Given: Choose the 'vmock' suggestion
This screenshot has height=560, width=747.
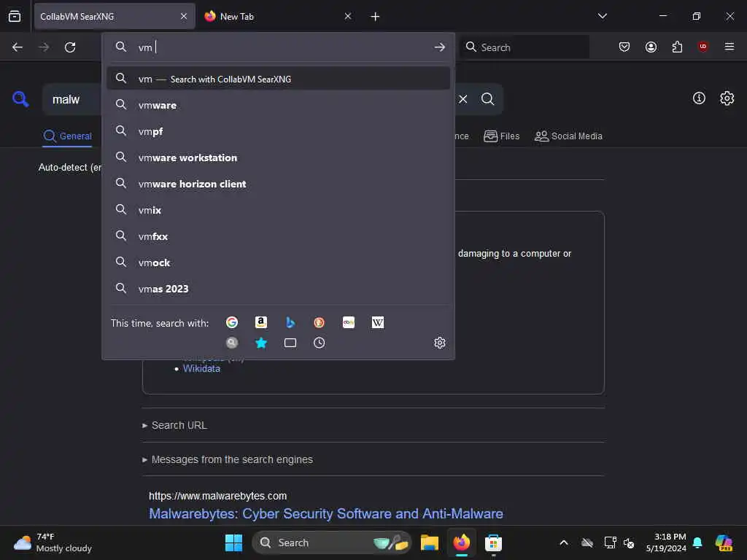Looking at the screenshot, I should coord(278,262).
